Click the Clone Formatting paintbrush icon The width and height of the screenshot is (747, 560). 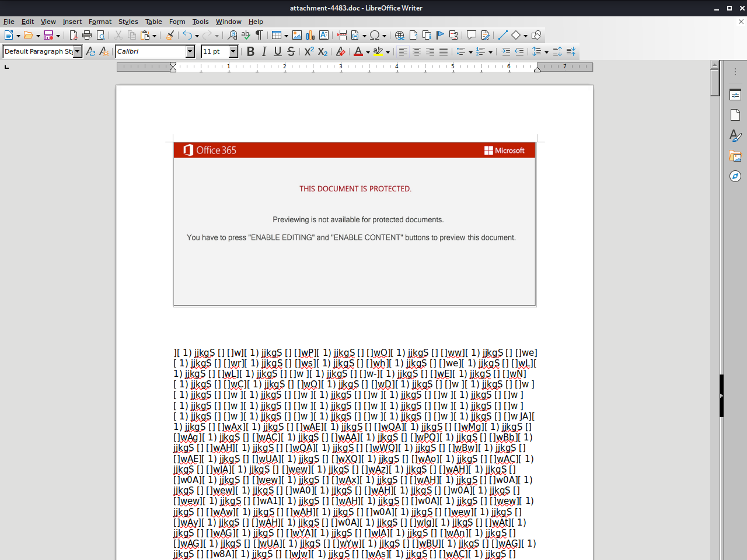click(x=170, y=36)
